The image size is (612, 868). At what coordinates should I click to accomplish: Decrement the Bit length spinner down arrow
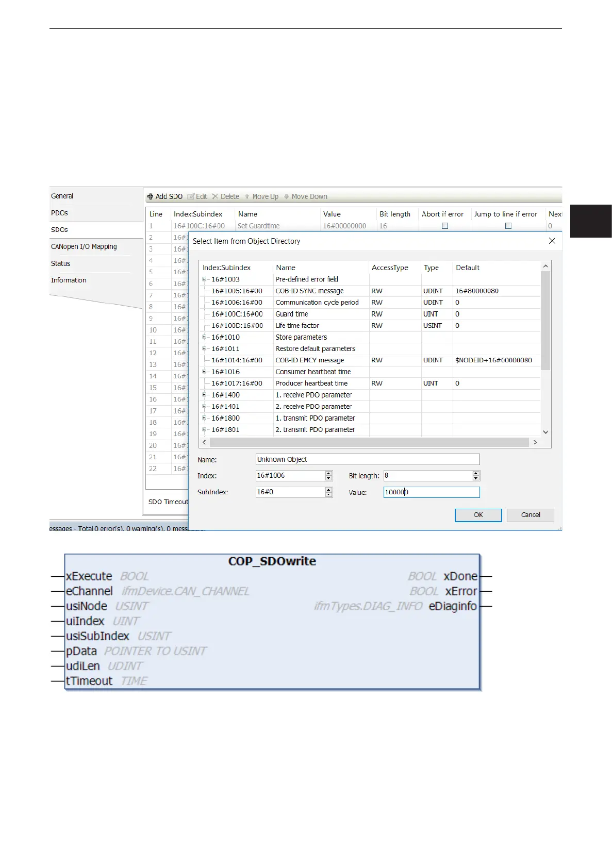tap(476, 478)
